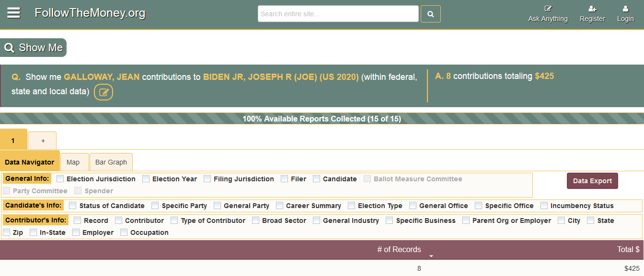644x276 pixels.
Task: Click the Login label text
Action: coord(625,19)
